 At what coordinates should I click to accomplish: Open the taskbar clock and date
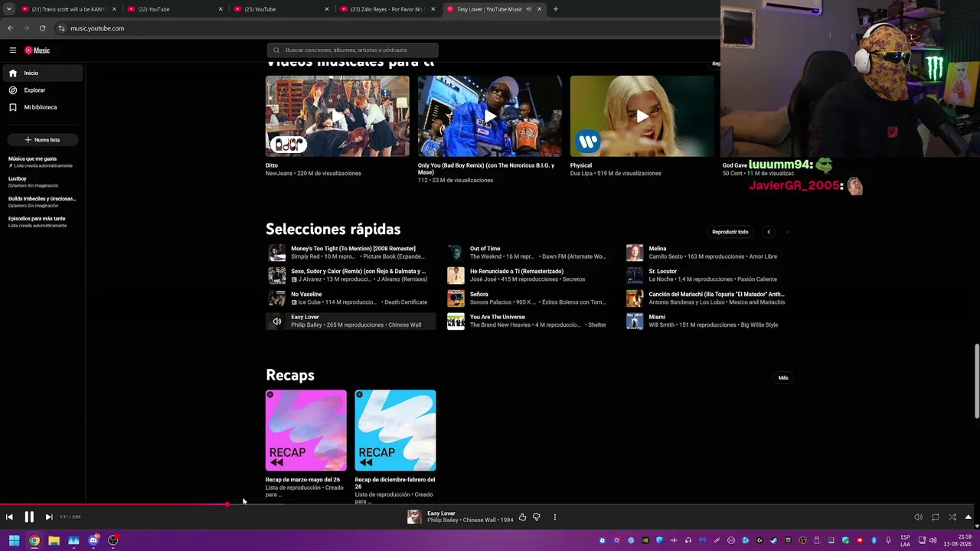point(959,540)
